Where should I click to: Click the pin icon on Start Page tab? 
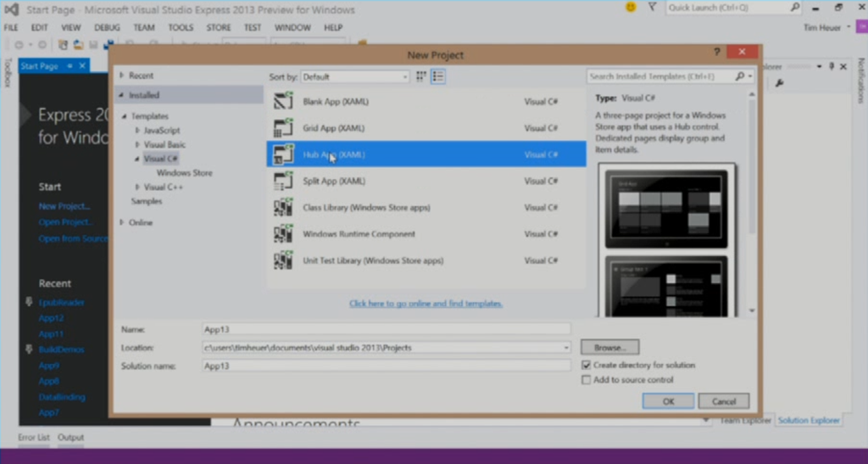tap(70, 66)
